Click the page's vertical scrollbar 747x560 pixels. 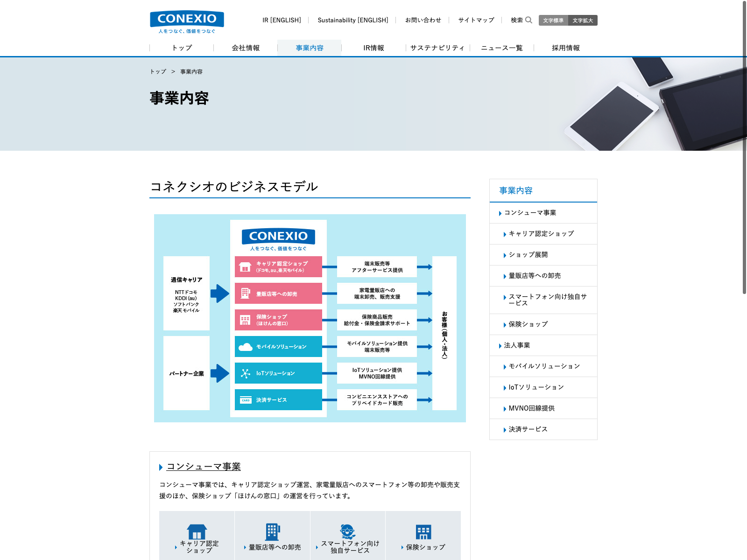point(744,147)
